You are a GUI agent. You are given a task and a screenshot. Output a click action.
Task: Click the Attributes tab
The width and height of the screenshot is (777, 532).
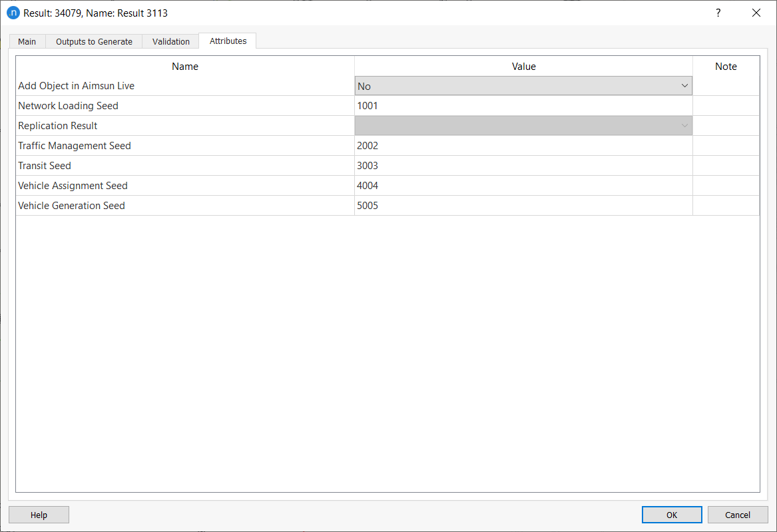coord(228,41)
